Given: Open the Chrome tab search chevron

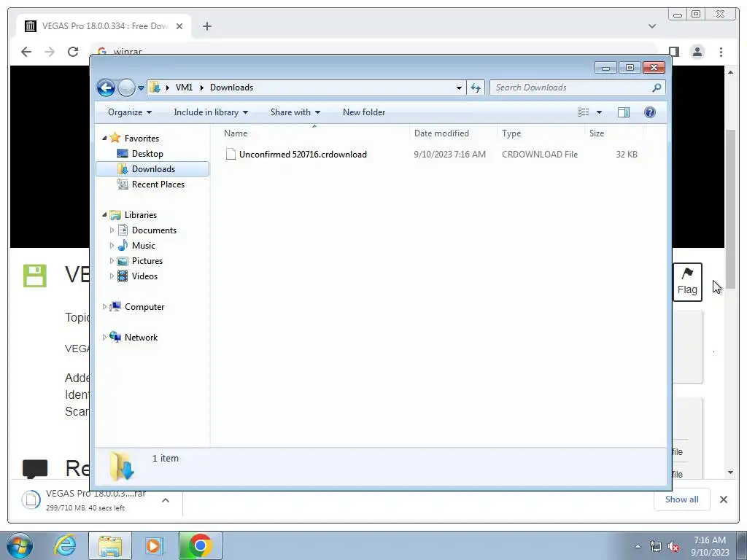Looking at the screenshot, I should pyautogui.click(x=652, y=26).
